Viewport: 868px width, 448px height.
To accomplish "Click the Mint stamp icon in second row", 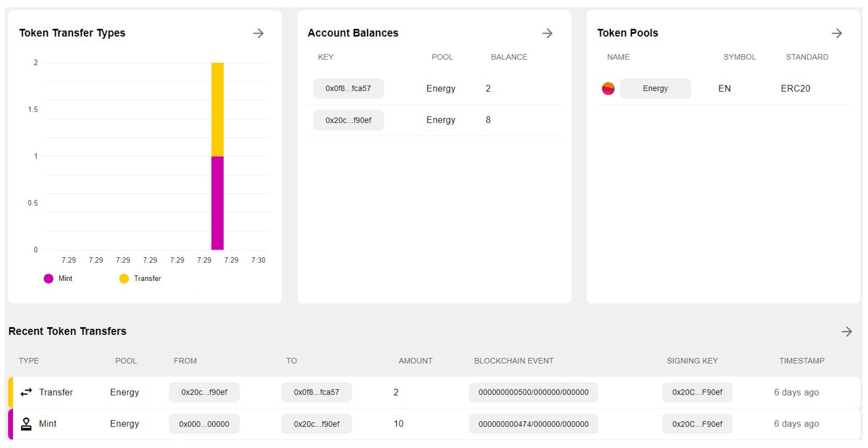I will (26, 424).
